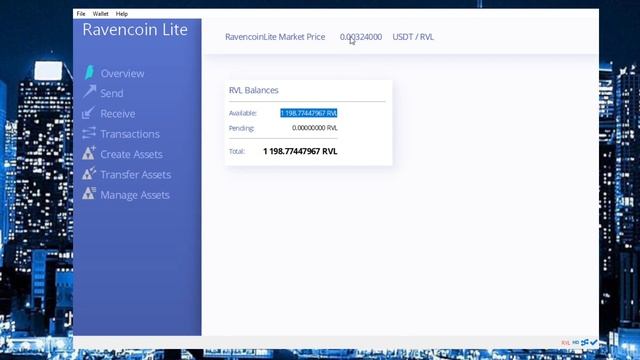Click the Create Assets triangle-plus icon
Viewport: 640px width, 360px height.
89,153
